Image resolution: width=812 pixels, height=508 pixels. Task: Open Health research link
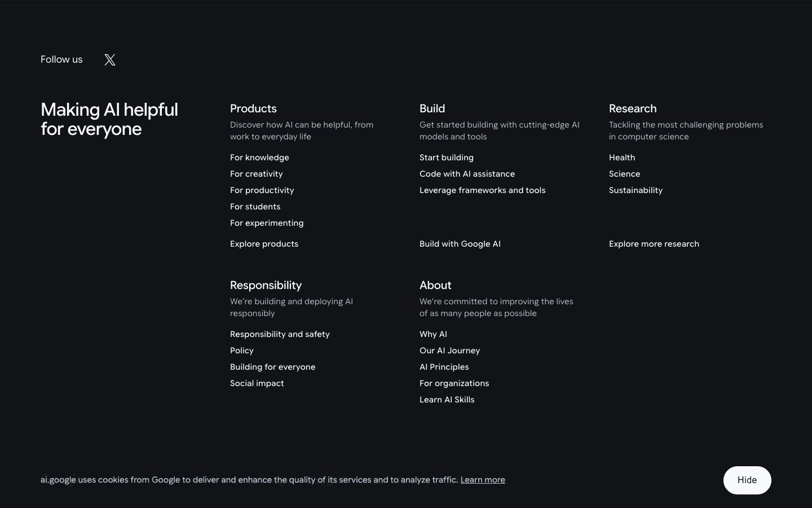pyautogui.click(x=622, y=157)
